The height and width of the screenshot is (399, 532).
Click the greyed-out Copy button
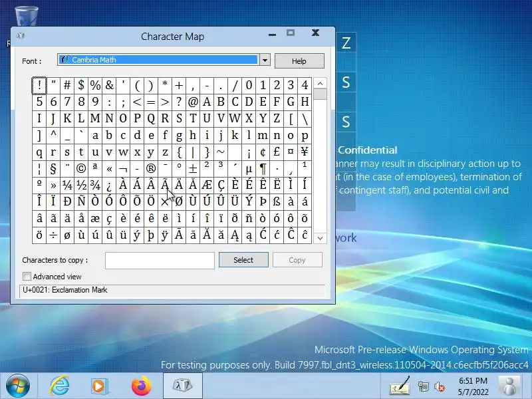coord(297,260)
